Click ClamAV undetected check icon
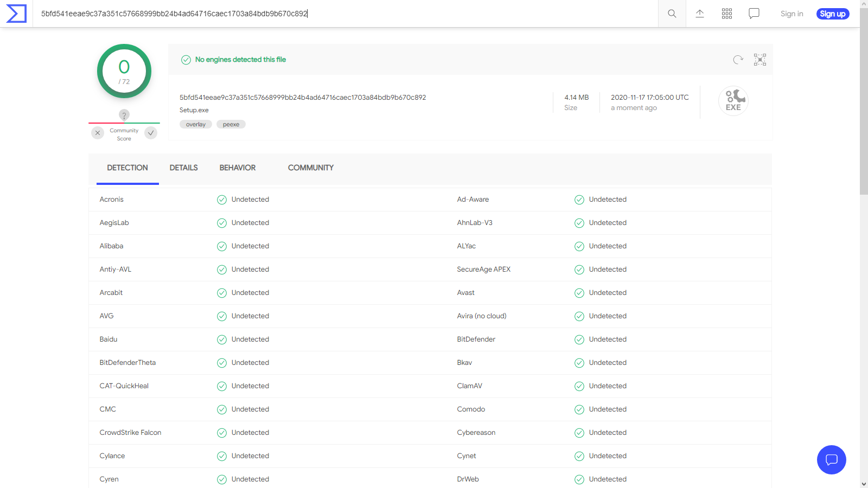Screen dimensions: 868x488 click(579, 386)
